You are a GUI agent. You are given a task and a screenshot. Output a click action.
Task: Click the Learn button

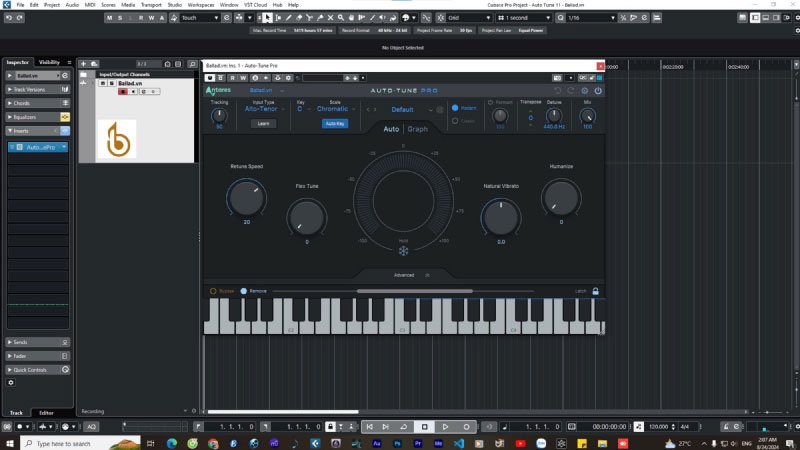(x=263, y=123)
